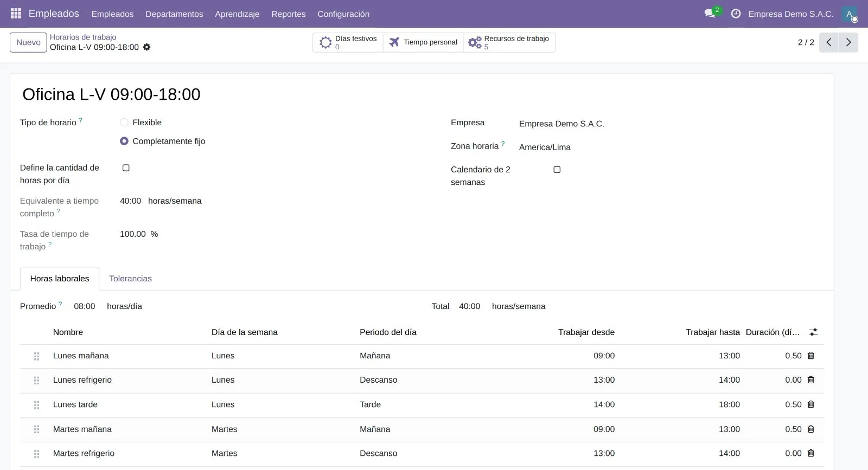Delete the Lunes mañana row
Image resolution: width=868 pixels, height=470 pixels.
[811, 356]
